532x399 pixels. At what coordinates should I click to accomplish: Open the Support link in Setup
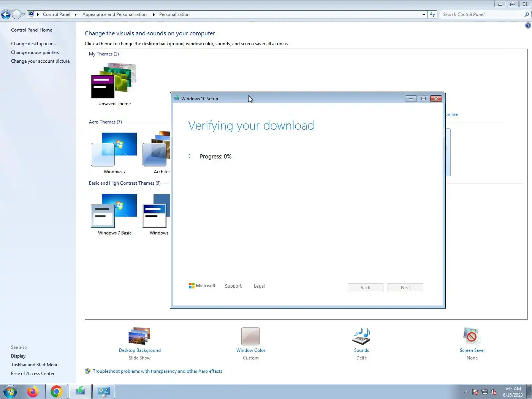click(233, 286)
